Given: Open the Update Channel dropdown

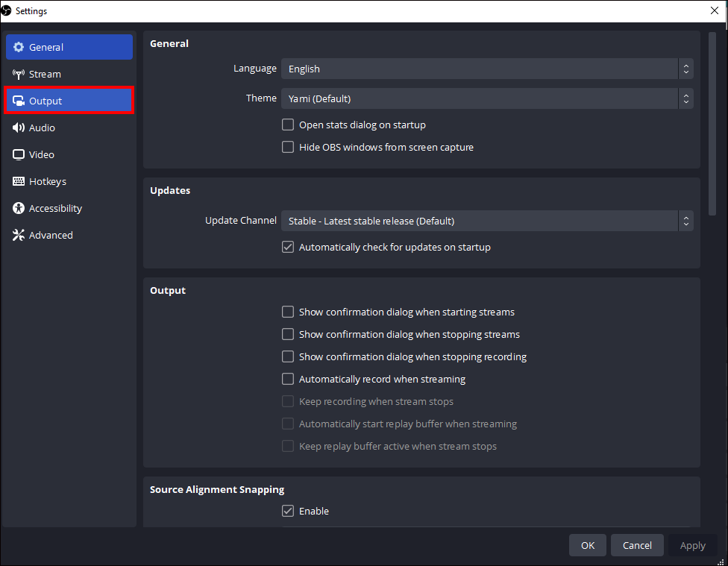Looking at the screenshot, I should [486, 221].
